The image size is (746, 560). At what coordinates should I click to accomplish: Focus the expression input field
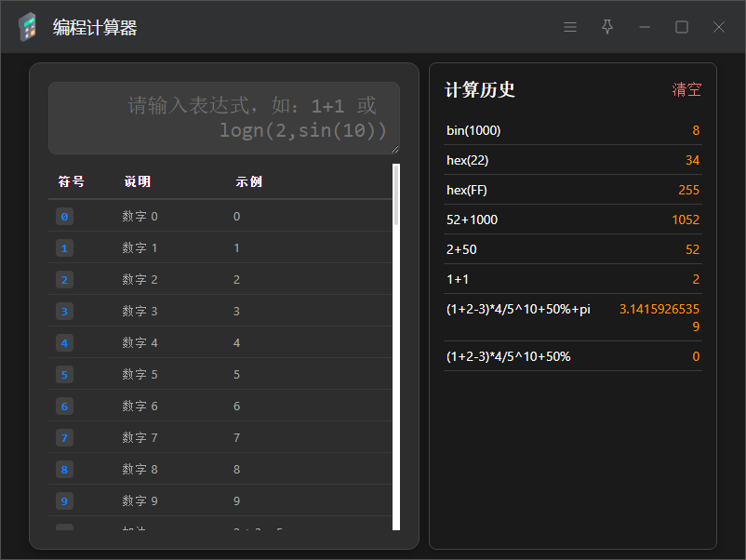click(x=223, y=118)
